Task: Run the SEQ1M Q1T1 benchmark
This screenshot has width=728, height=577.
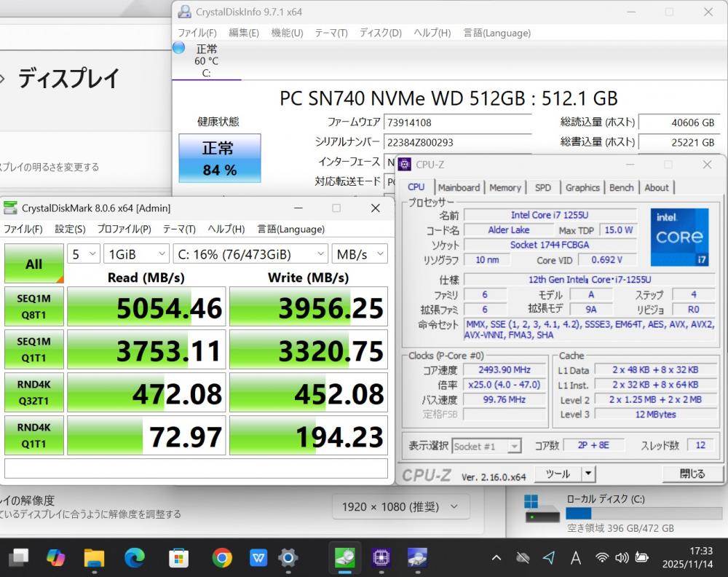Action: tap(34, 350)
